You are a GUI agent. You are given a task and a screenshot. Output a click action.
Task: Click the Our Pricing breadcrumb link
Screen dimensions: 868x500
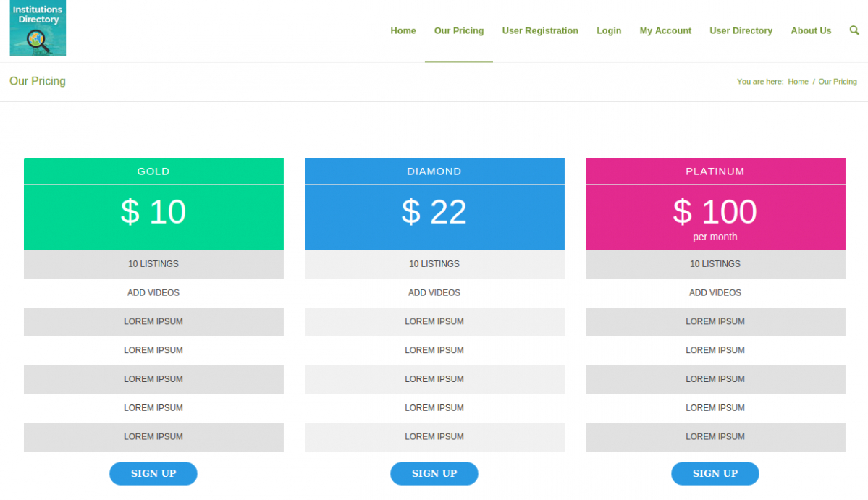[x=838, y=82]
